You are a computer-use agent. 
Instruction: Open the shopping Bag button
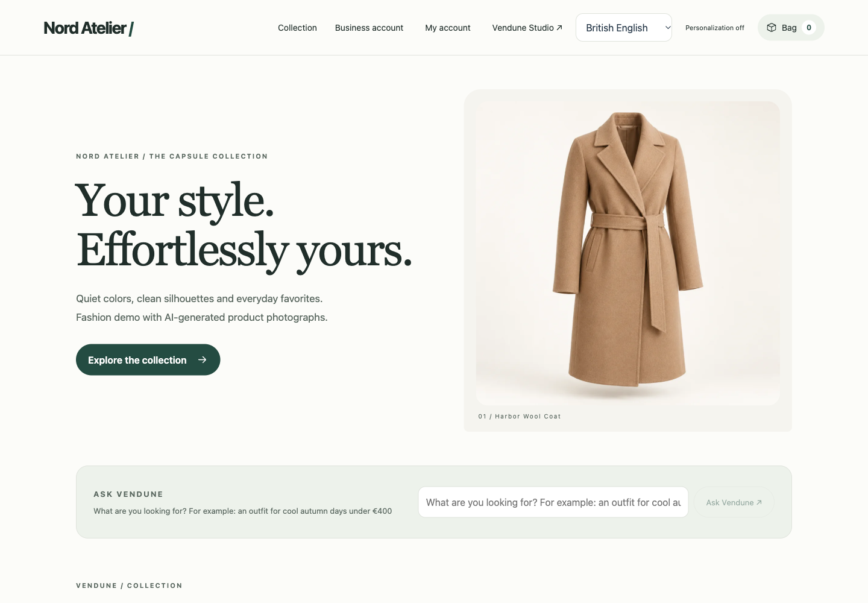click(791, 28)
